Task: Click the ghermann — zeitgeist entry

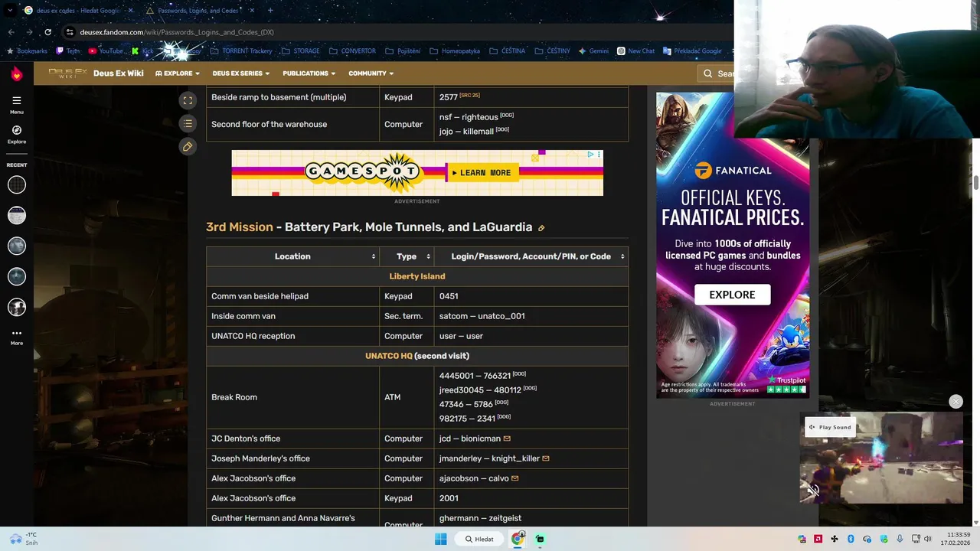Action: point(480,518)
